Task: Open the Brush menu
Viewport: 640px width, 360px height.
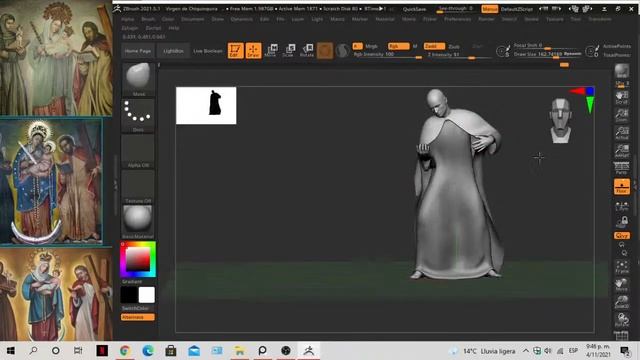Action: click(x=148, y=19)
